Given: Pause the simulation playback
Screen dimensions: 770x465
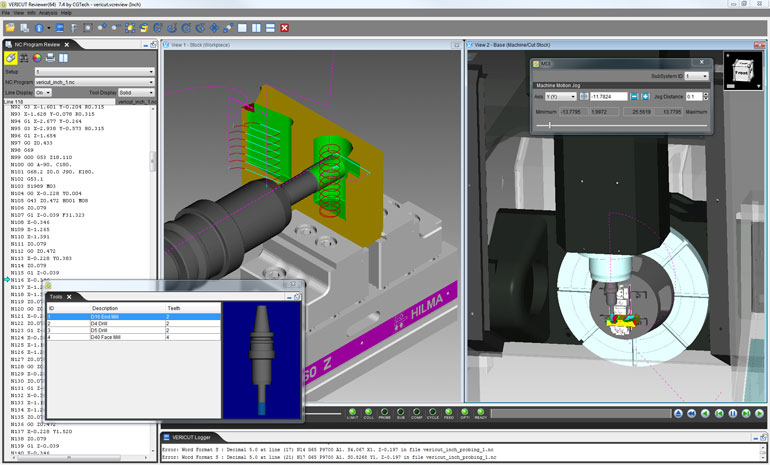Looking at the screenshot, I should click(x=733, y=412).
